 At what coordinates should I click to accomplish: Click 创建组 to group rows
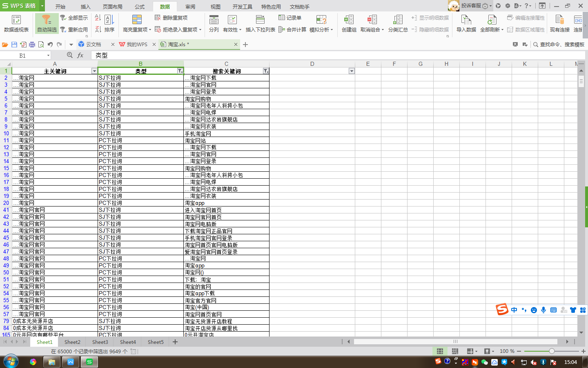349,24
